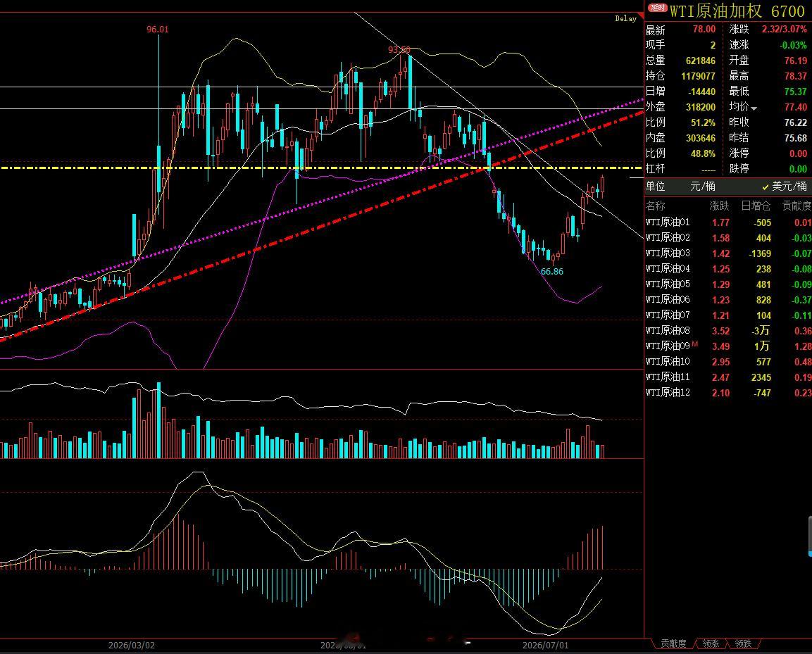This screenshot has height=654, width=812.
Task: Select the WTI原油03 contract row
Action: coord(728,253)
